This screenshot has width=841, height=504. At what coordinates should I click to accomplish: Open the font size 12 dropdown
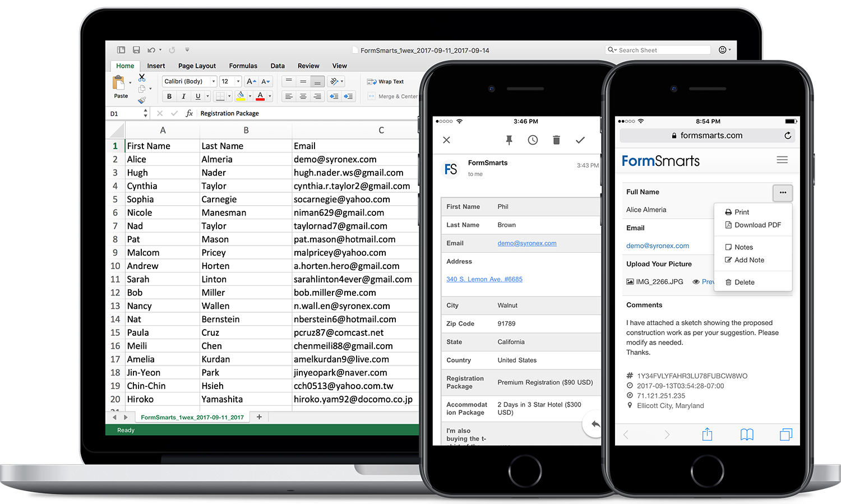[238, 81]
